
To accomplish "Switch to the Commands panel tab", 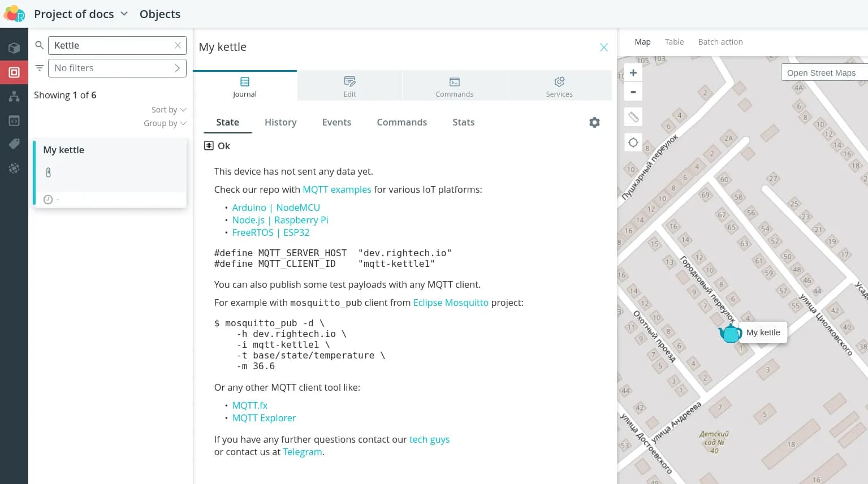I will pos(454,86).
